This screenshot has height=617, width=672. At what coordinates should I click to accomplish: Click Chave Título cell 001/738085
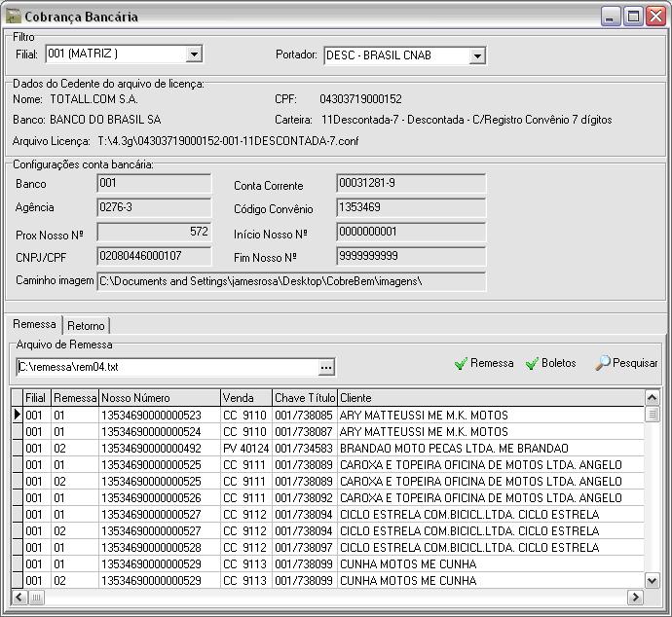(305, 416)
